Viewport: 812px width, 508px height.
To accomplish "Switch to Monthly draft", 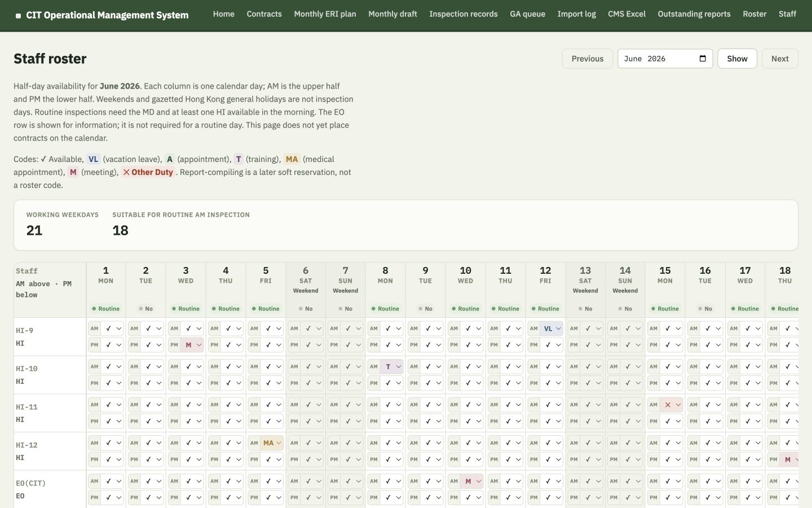I will tap(393, 14).
